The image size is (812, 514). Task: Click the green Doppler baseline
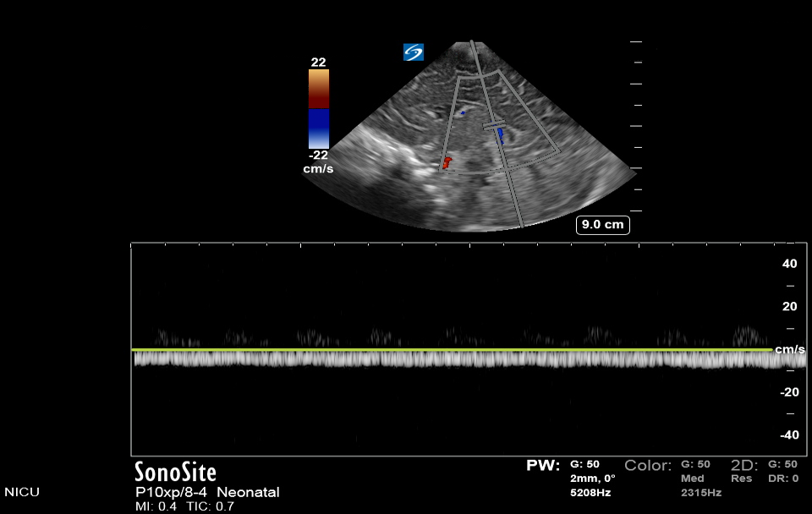coord(452,349)
